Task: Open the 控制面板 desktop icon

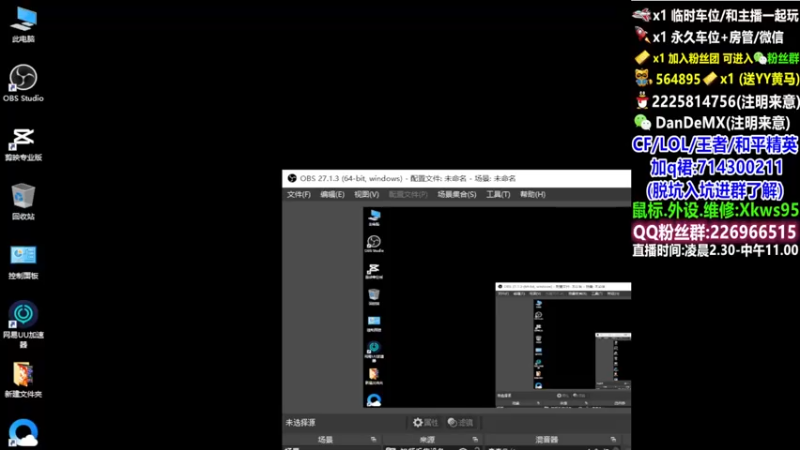Action: click(23, 262)
